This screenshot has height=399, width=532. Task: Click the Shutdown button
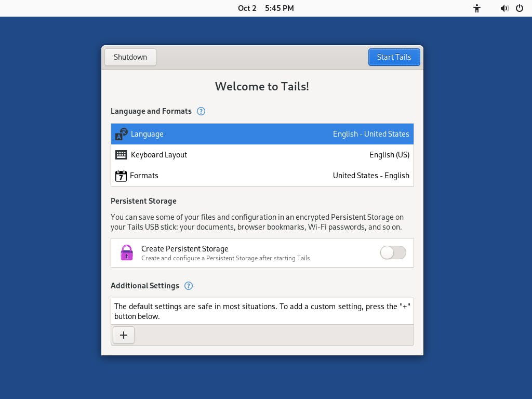tap(130, 57)
